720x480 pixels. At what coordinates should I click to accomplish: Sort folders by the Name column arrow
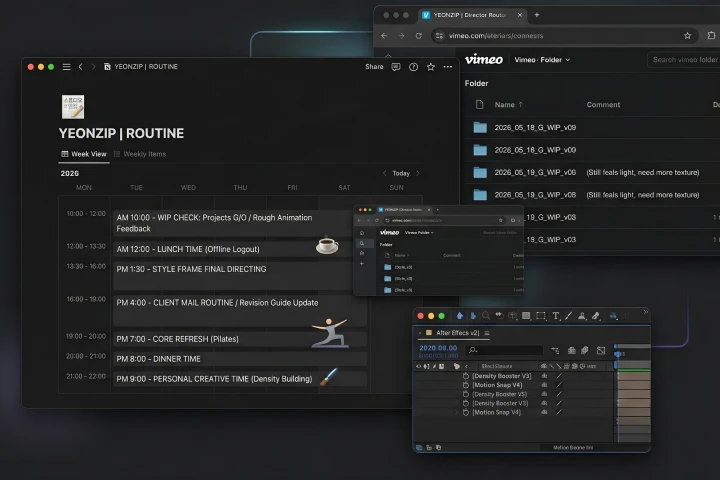click(x=521, y=105)
